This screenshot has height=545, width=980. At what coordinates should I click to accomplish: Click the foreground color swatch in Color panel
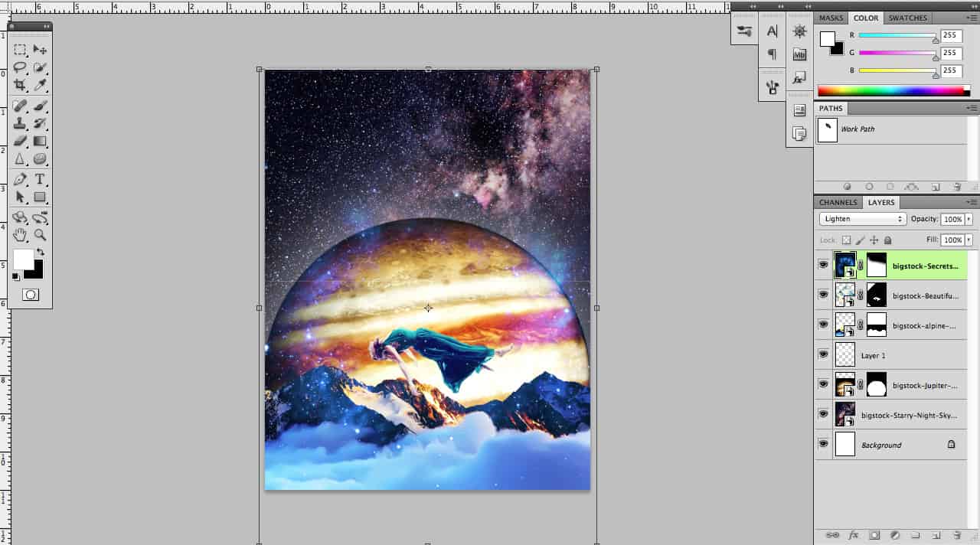pos(827,38)
